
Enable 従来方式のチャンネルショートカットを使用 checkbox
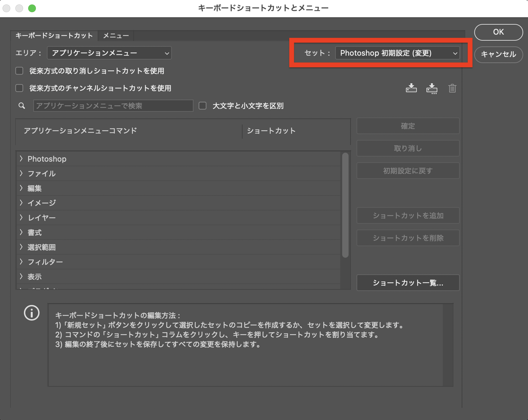click(x=19, y=88)
